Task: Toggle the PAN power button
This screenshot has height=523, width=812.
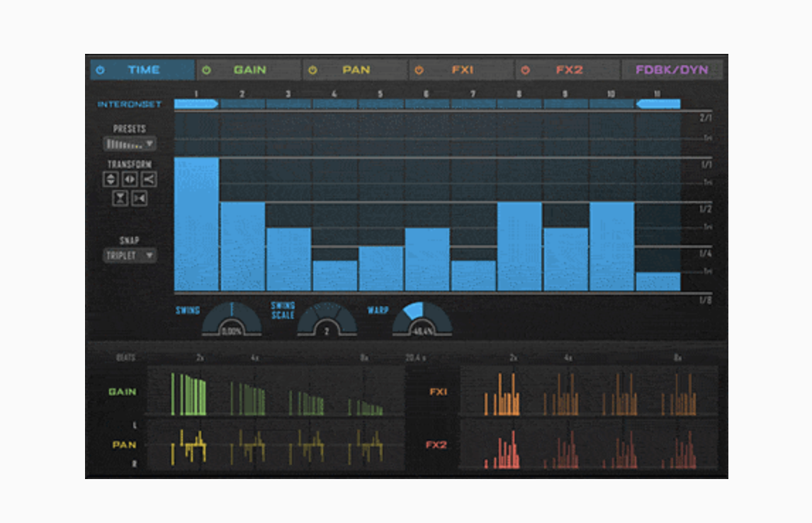Action: click(x=312, y=70)
